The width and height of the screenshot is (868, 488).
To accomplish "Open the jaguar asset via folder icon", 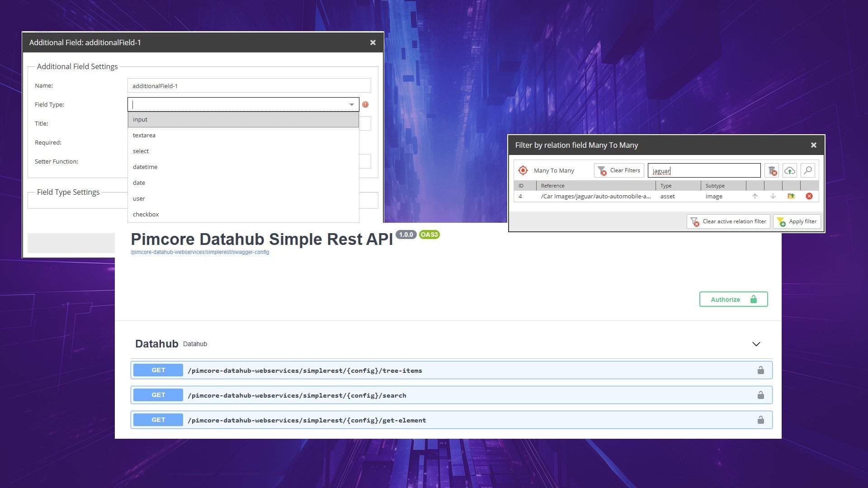I will pyautogui.click(x=791, y=196).
